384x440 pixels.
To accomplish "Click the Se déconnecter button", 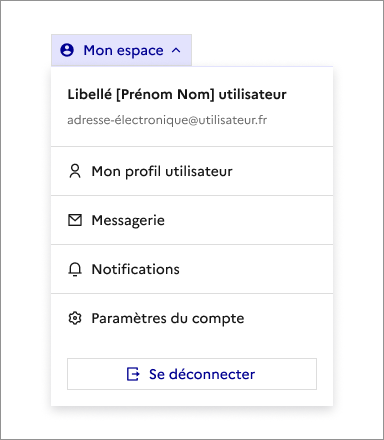I will tap(192, 374).
